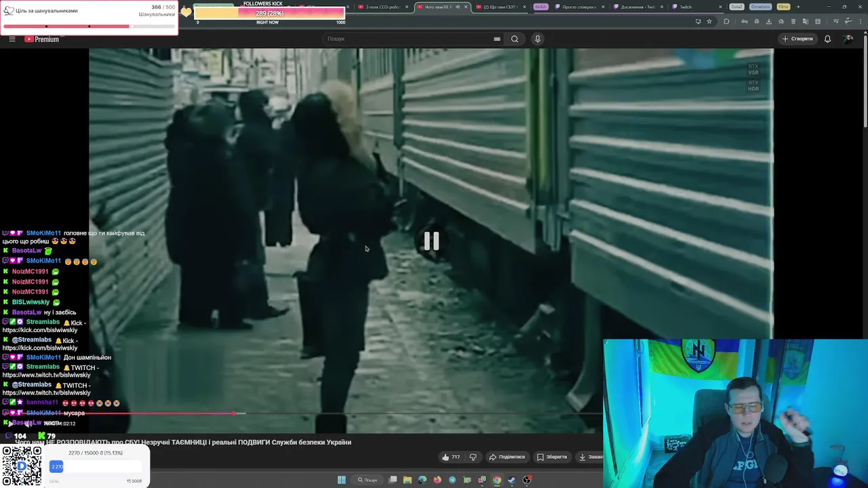868x488 pixels.
Task: Open the on-screen keyboard in search box
Action: (497, 39)
